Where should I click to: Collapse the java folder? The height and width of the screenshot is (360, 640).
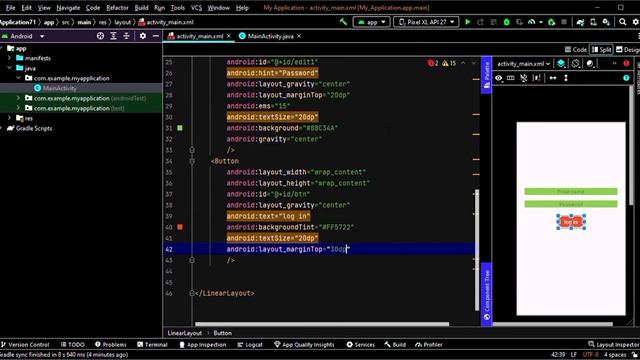[x=9, y=68]
